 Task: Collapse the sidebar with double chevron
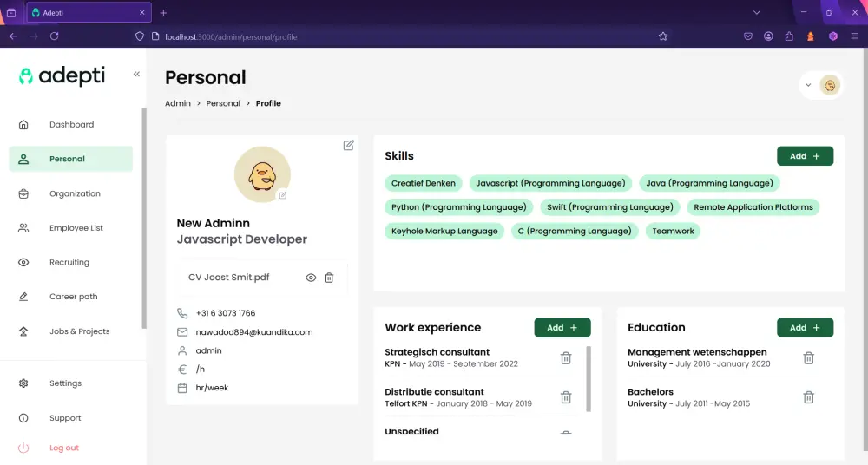pyautogui.click(x=136, y=75)
